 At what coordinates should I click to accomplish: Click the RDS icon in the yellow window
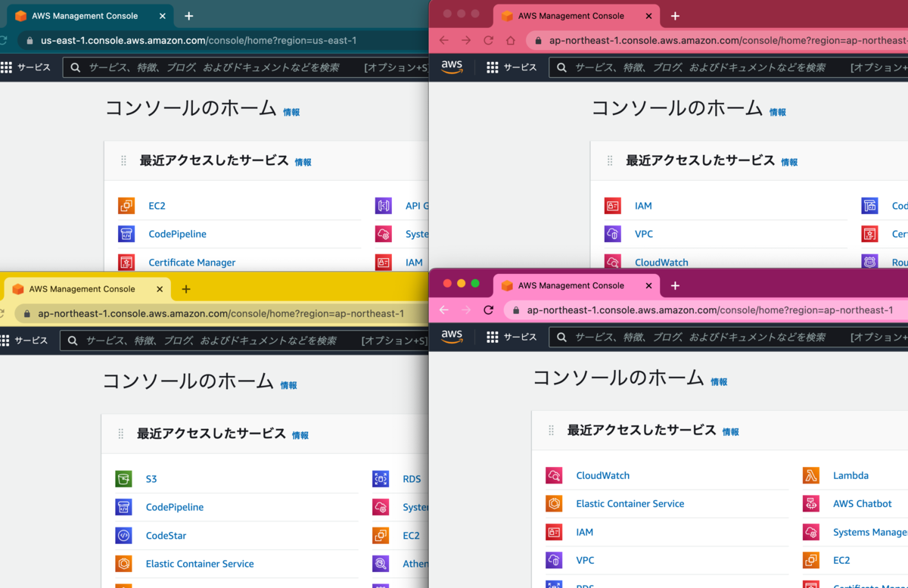point(381,479)
